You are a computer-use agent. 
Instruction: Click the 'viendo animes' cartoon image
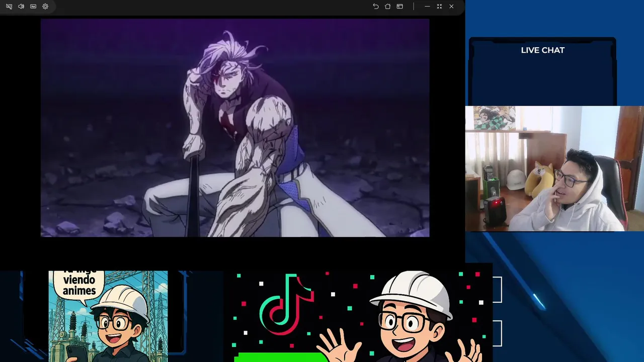[108, 316]
